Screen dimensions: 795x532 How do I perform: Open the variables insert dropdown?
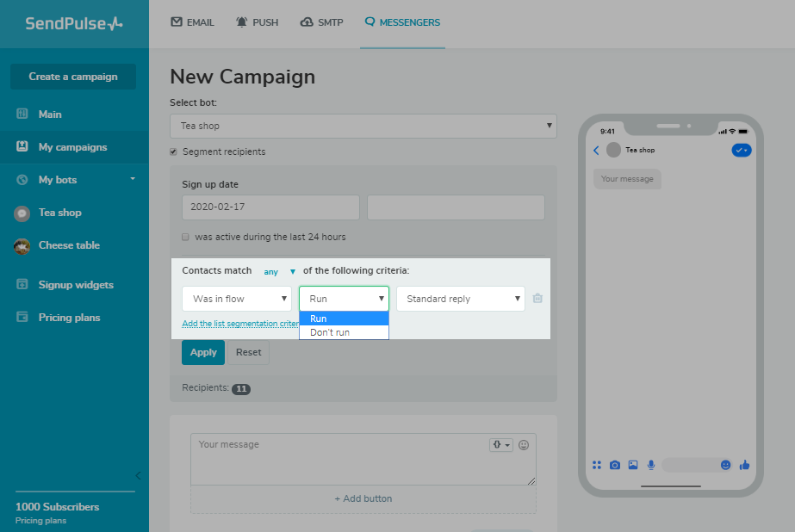[501, 445]
